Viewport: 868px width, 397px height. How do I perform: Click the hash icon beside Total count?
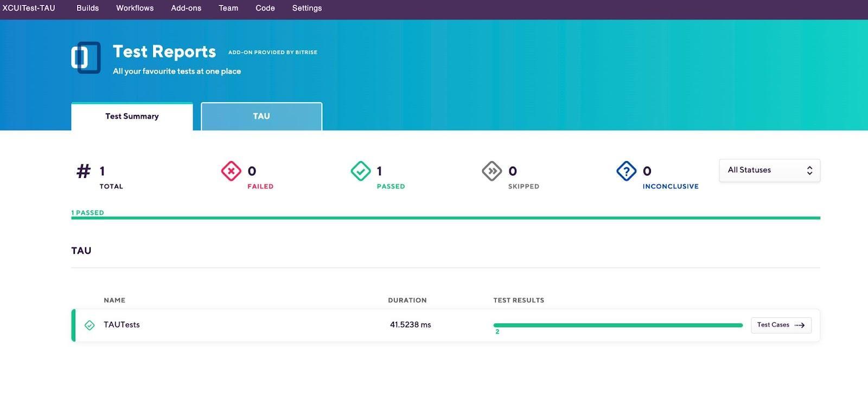[x=84, y=171]
